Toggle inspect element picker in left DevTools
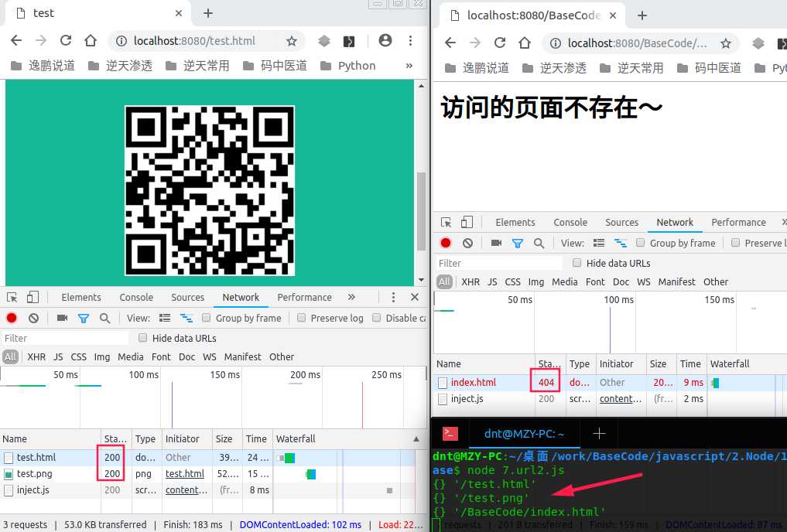 [12, 298]
